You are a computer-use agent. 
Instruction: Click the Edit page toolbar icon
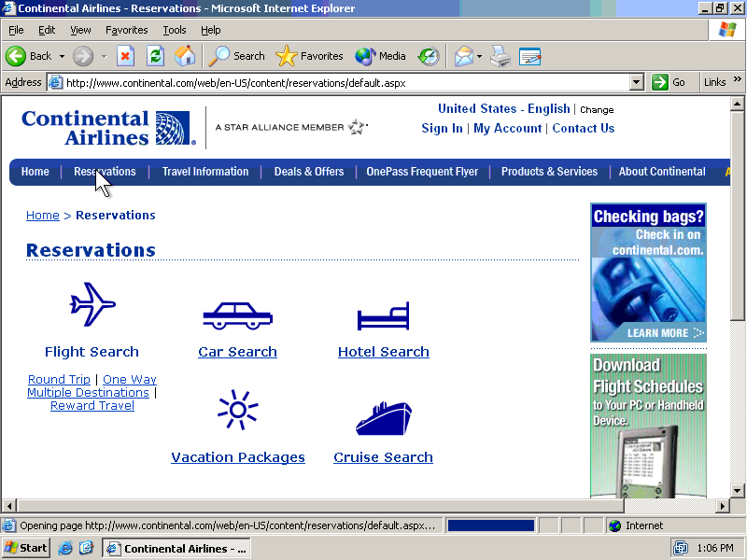(529, 56)
